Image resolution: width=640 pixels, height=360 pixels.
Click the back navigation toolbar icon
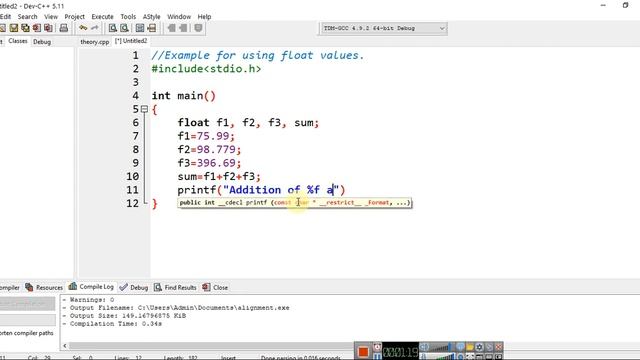(x=171, y=28)
